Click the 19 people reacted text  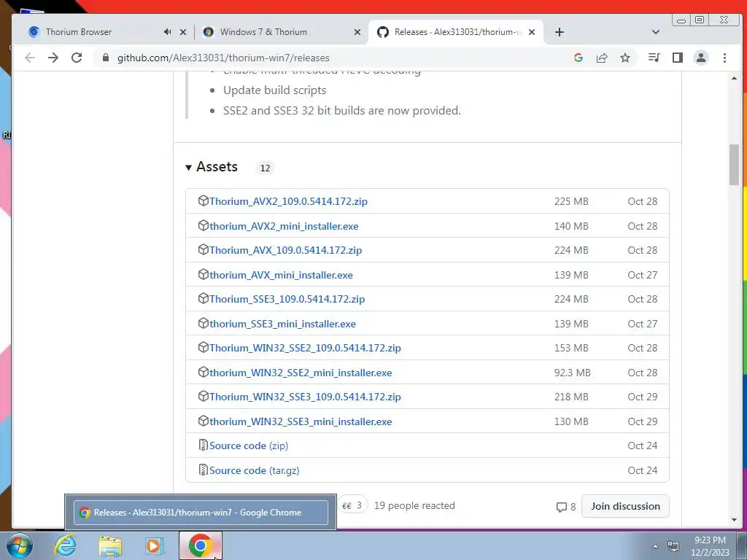coord(414,506)
